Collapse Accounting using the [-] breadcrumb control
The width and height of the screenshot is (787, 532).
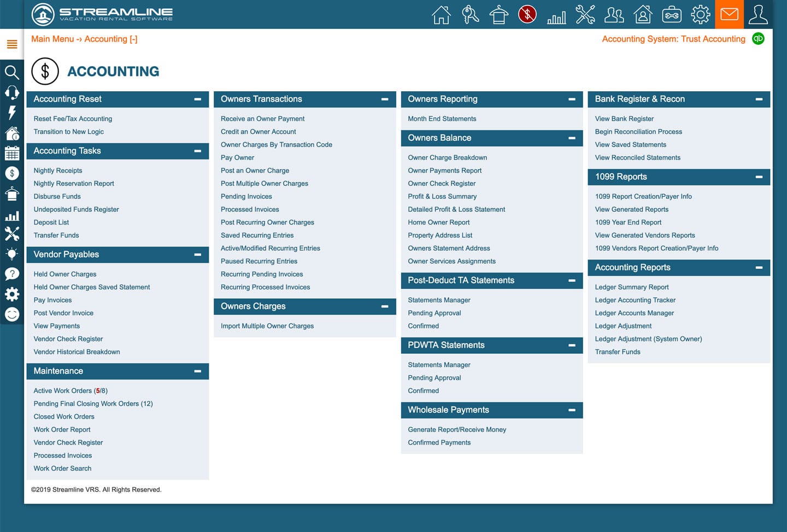coord(134,39)
